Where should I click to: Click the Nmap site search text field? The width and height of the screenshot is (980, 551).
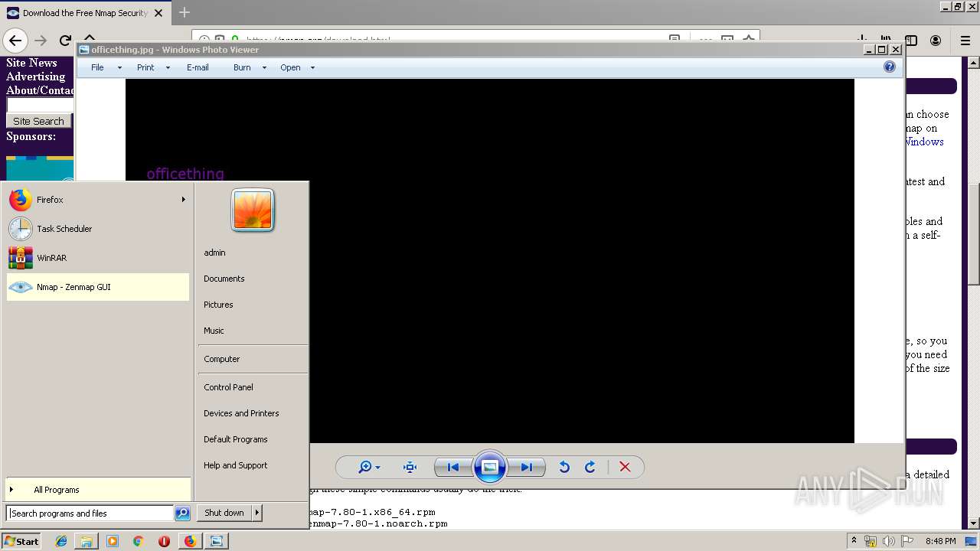pos(40,105)
